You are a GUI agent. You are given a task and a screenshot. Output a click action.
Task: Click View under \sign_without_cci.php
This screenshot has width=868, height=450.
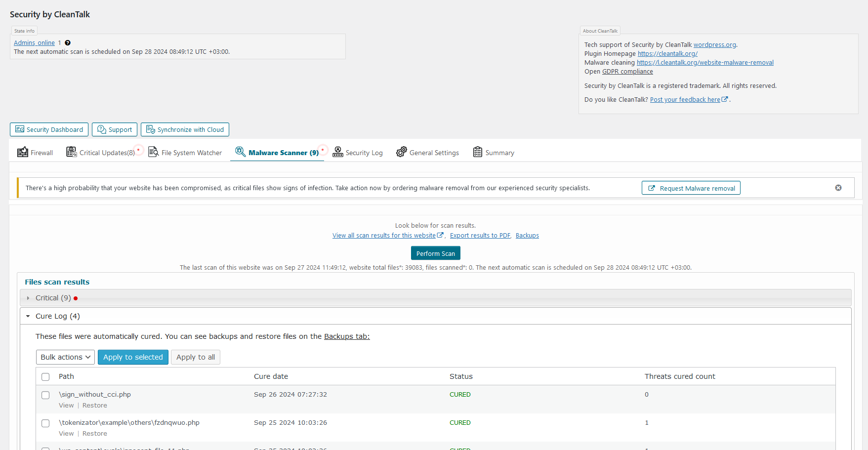[x=66, y=405]
